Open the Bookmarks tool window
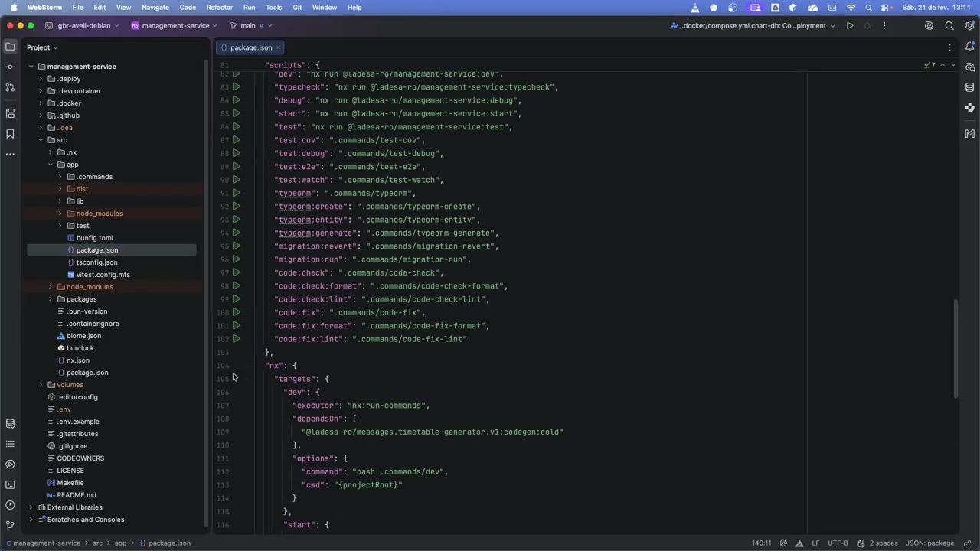Screen dimensions: 980x551 point(10,134)
